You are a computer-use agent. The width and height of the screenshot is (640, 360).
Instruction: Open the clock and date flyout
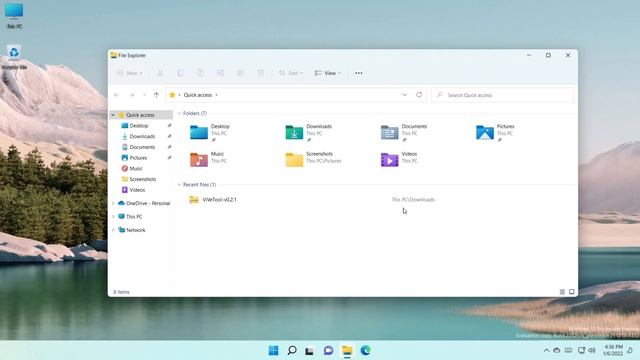(613, 350)
